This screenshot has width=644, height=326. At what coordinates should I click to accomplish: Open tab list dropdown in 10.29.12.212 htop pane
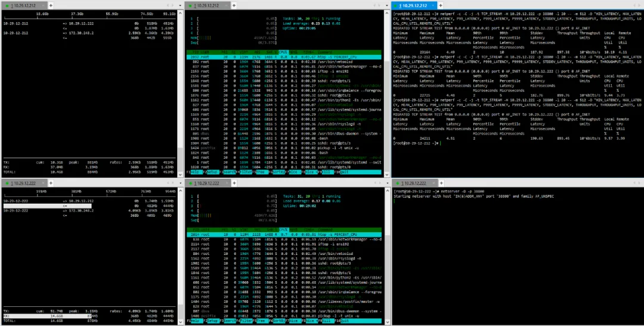pos(388,5)
